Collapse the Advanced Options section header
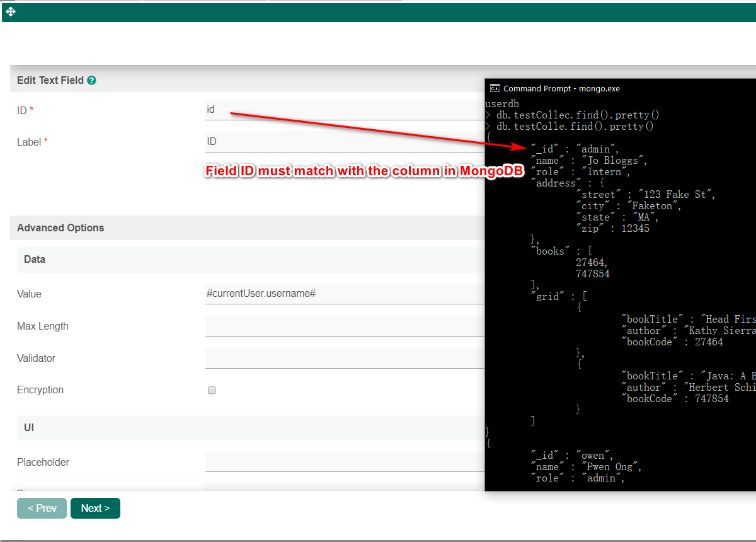This screenshot has height=542, width=756. click(x=60, y=228)
